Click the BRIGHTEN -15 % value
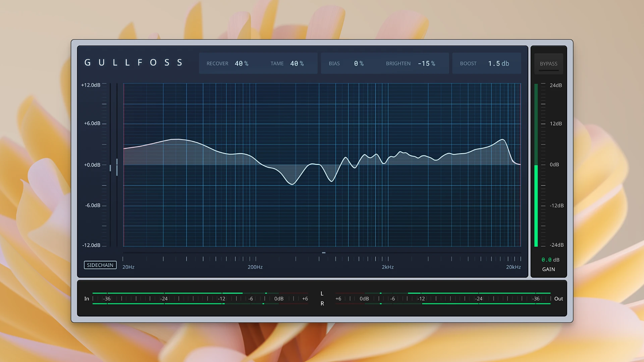644x362 pixels. (x=426, y=64)
